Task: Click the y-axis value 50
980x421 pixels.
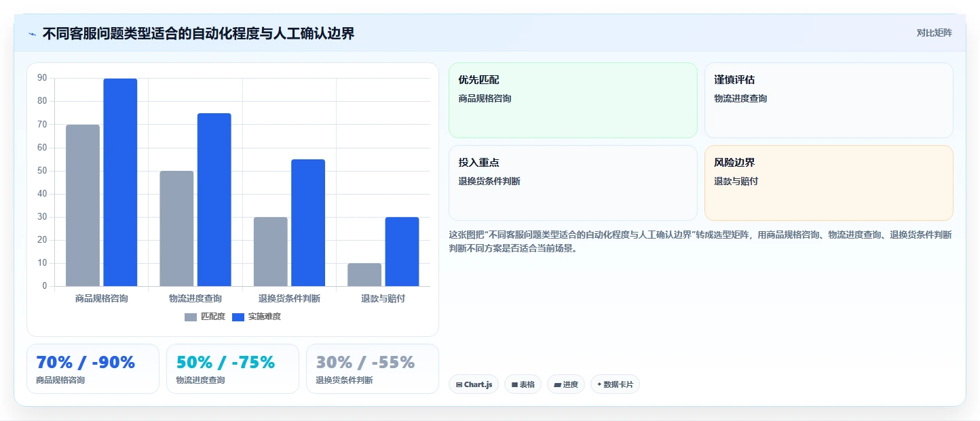Action: click(42, 171)
